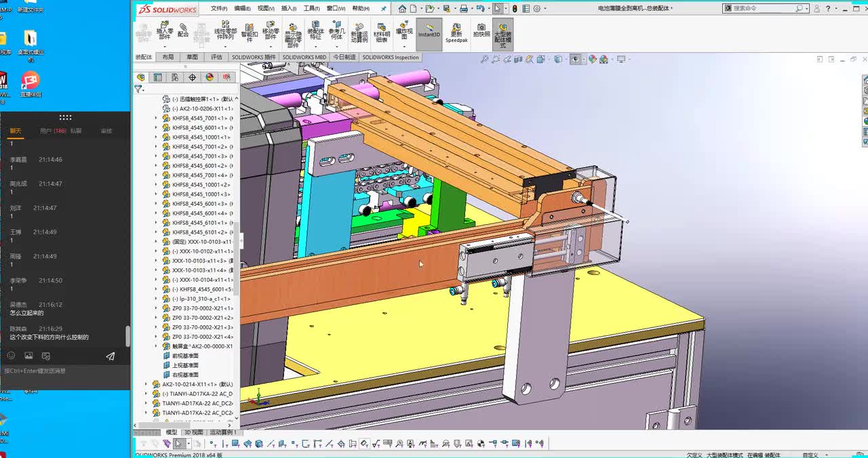868x458 pixels.
Task: Click the send message paper plane icon
Action: click(x=111, y=356)
